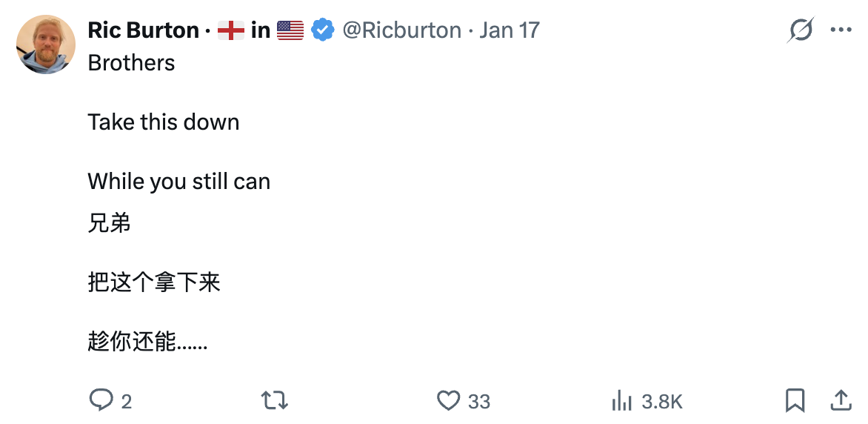Screen dimensions: 868x424
Task: Open the Ric Burton display name link
Action: (x=143, y=30)
